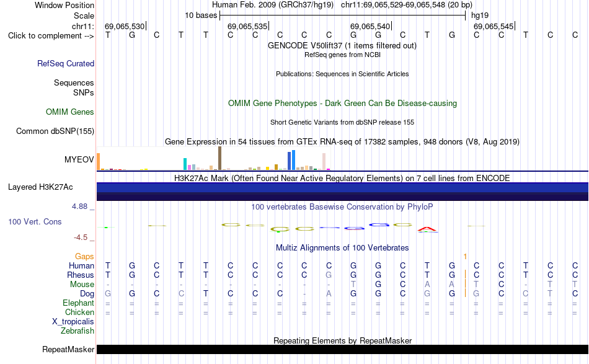Click the cyan bar in MYEOV expression chart
Screen dimensions: 589x364
[x=185, y=164]
